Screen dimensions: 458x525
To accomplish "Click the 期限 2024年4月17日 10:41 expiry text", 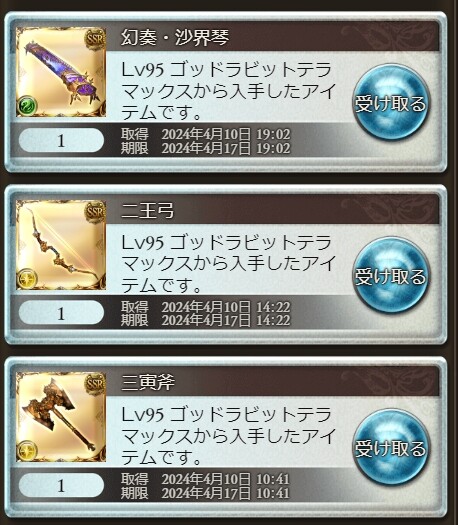I will coord(205,493).
